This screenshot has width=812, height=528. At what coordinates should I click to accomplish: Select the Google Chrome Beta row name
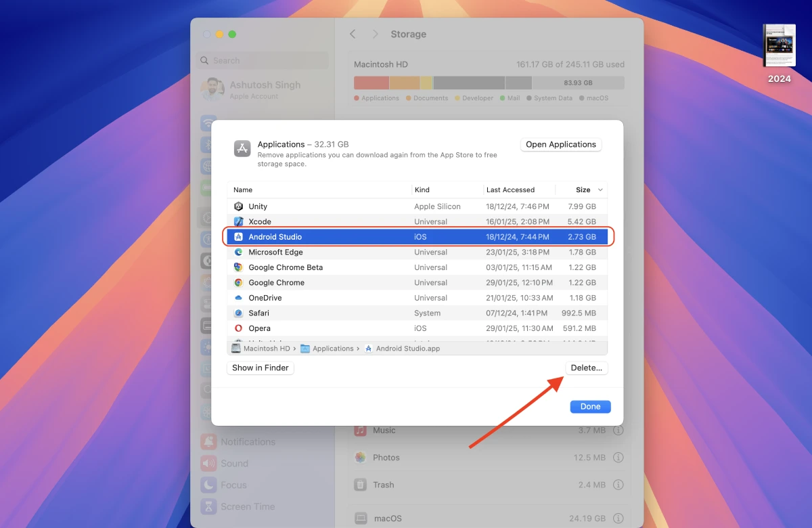tap(286, 267)
